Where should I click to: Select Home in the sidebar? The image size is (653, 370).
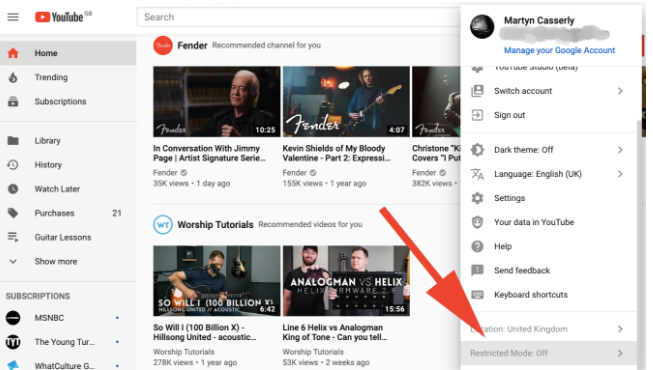tap(68, 53)
